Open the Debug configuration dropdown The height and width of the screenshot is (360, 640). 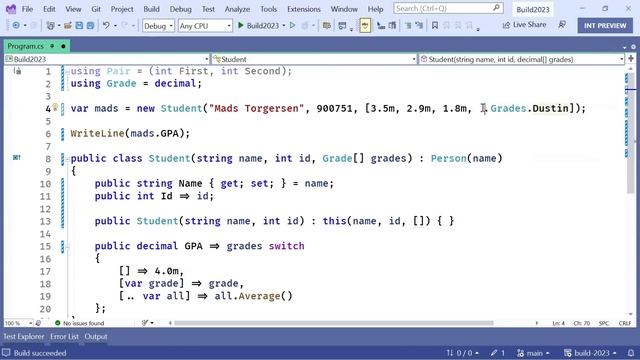(x=158, y=26)
